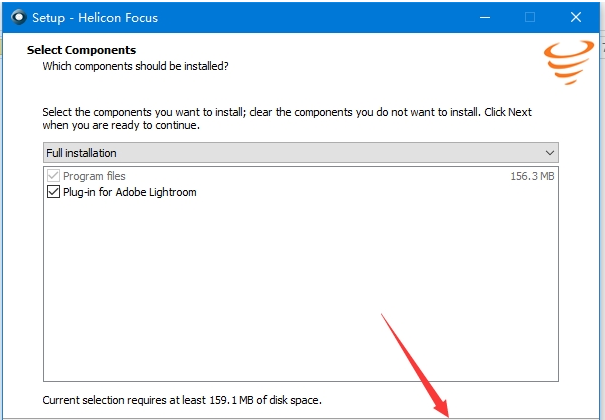Click the disk space requirement text
Viewport: 605px width, 420px height.
[x=182, y=400]
